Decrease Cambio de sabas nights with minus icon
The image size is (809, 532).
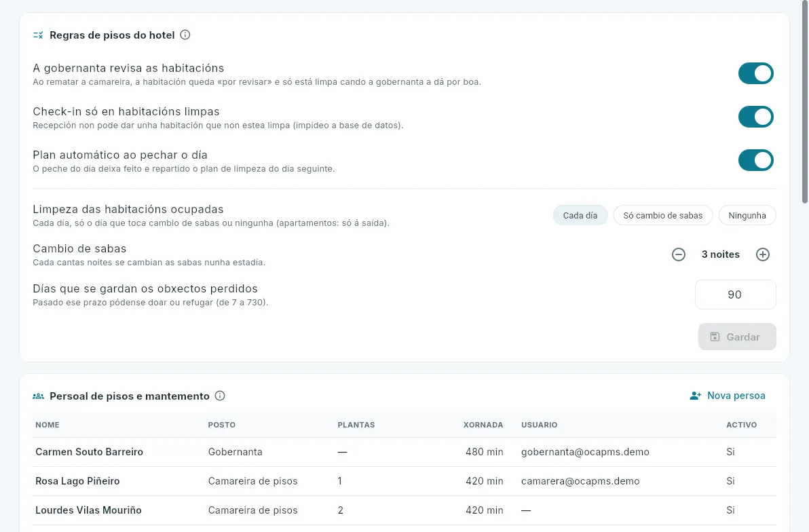679,254
